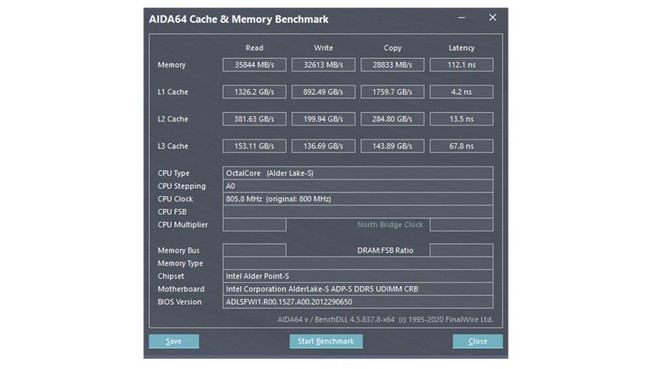The width and height of the screenshot is (660, 369).
Task: Close the window with the X icon
Action: pos(492,18)
